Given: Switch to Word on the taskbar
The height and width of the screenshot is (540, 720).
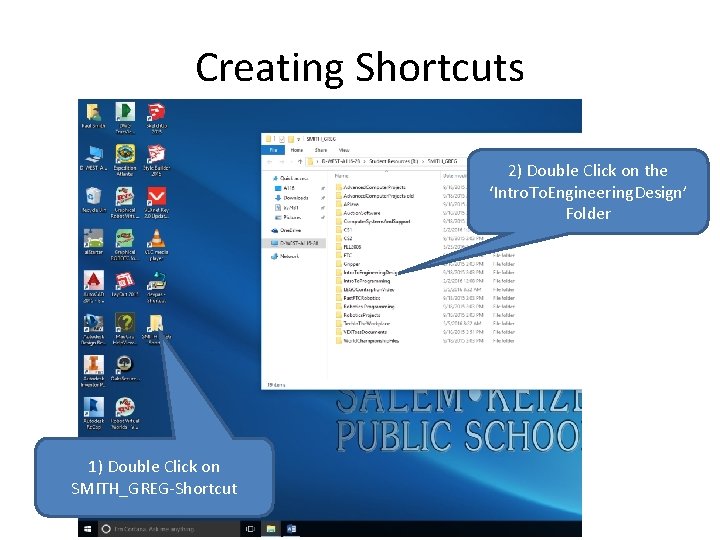Looking at the screenshot, I should pos(291,529).
